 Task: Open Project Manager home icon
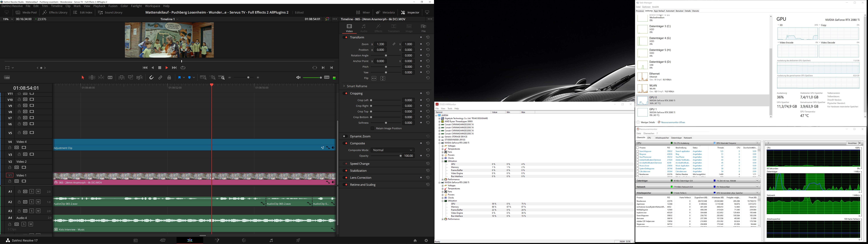[x=415, y=241]
